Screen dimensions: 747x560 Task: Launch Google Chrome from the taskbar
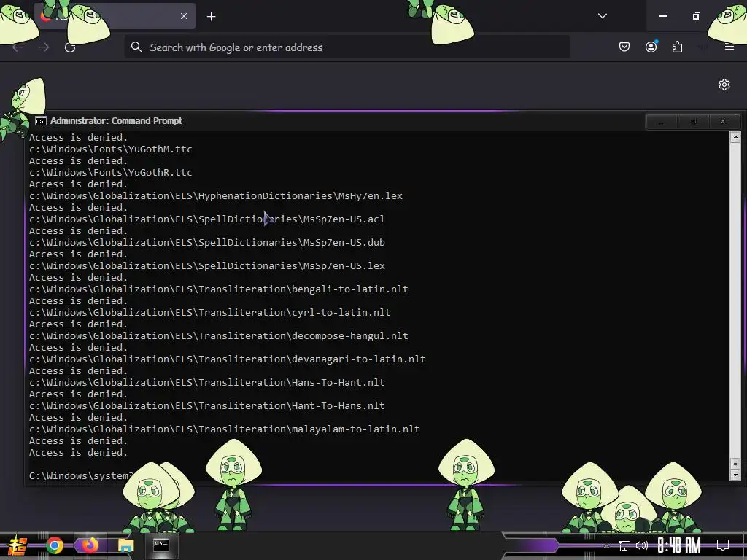(x=54, y=545)
